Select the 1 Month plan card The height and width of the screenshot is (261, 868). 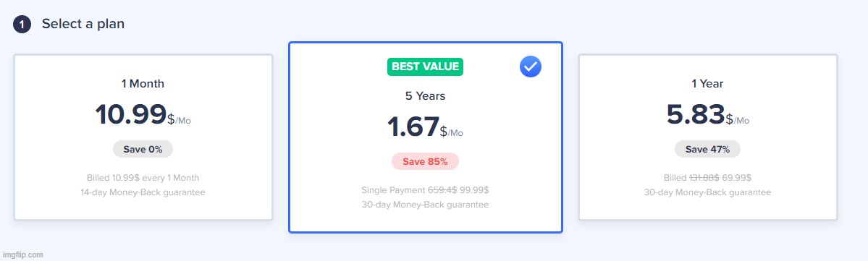point(143,137)
